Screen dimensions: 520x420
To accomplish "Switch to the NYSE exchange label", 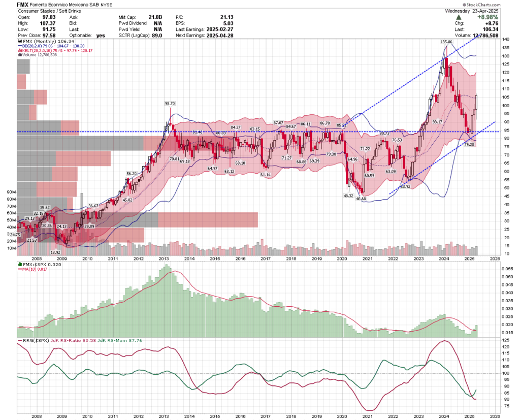I will coord(106,4).
